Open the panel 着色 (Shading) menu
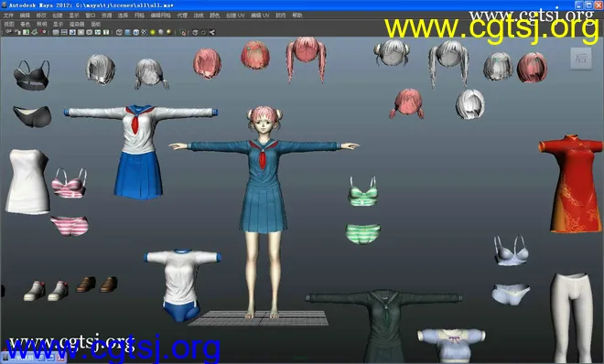 click(25, 24)
